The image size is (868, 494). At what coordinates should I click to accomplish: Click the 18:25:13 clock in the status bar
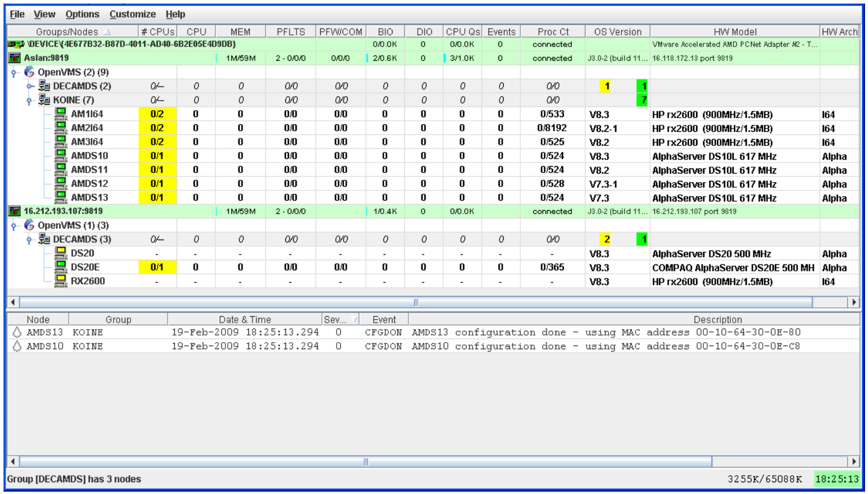[x=837, y=479]
